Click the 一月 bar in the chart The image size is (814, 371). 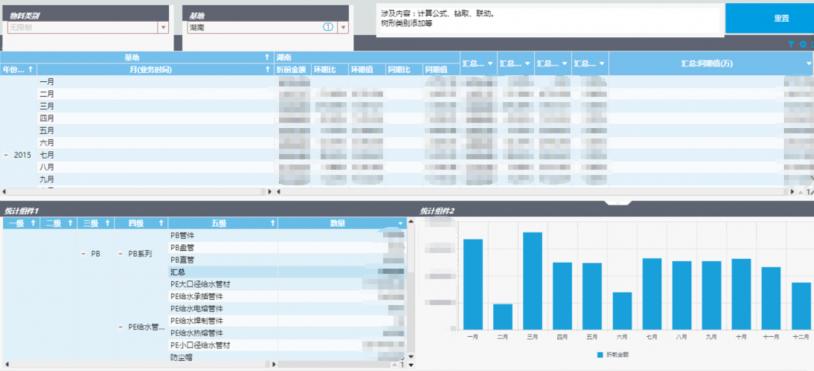(473, 284)
